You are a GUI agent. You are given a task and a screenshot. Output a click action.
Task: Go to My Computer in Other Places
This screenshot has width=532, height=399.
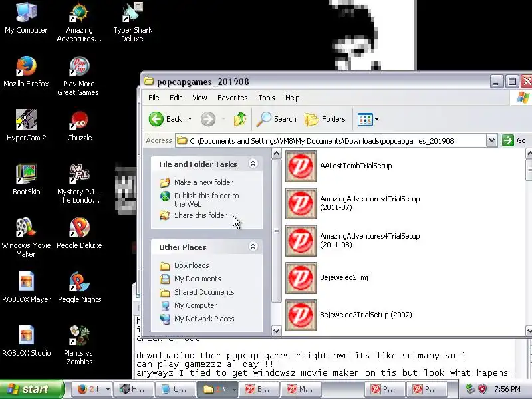pyautogui.click(x=196, y=305)
